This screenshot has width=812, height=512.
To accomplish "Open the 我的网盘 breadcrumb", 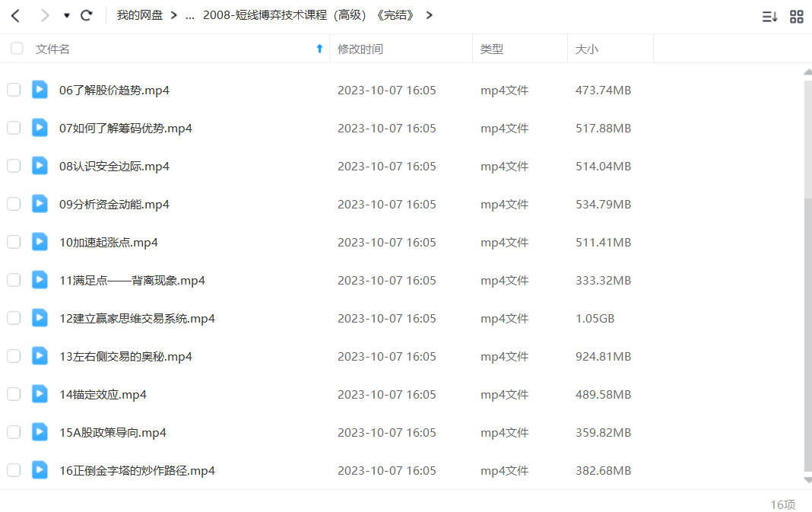I will pos(139,15).
